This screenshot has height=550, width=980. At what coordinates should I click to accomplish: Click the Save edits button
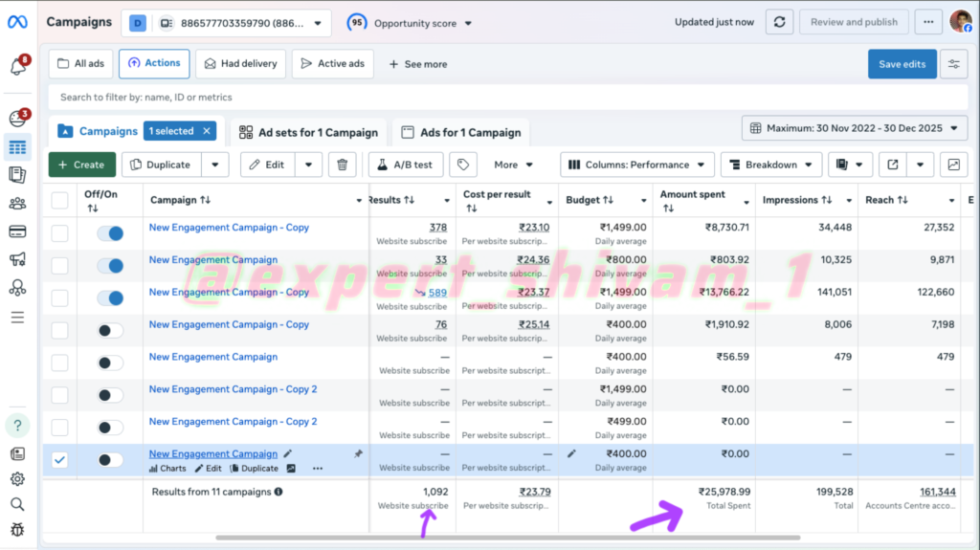(x=902, y=64)
